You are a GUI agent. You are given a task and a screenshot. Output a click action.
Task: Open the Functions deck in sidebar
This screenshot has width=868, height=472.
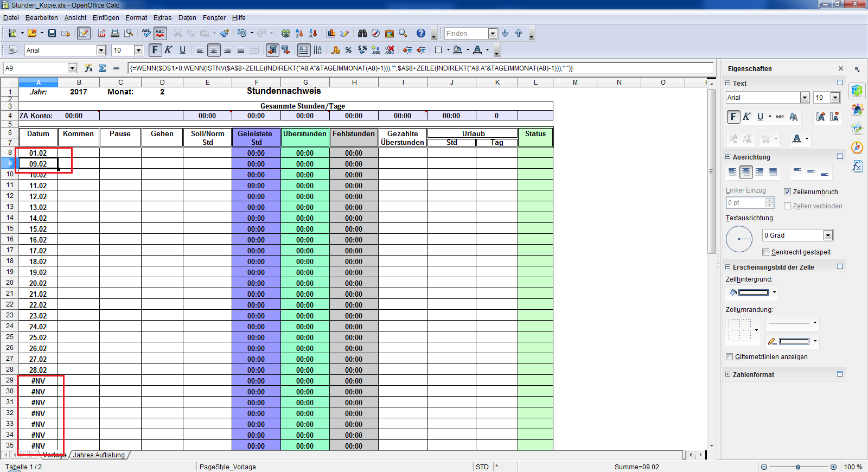pyautogui.click(x=857, y=166)
